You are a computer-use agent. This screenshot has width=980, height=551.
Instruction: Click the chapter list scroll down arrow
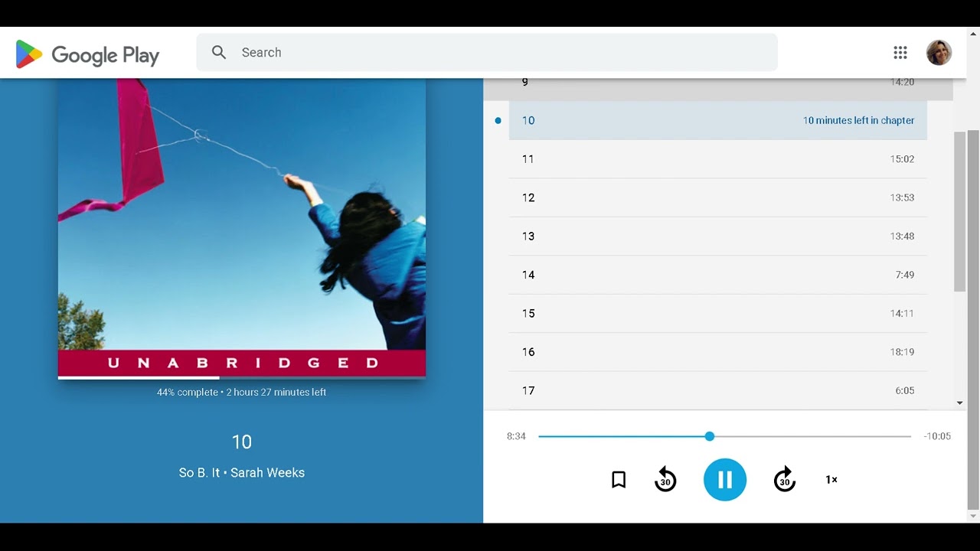pyautogui.click(x=960, y=403)
